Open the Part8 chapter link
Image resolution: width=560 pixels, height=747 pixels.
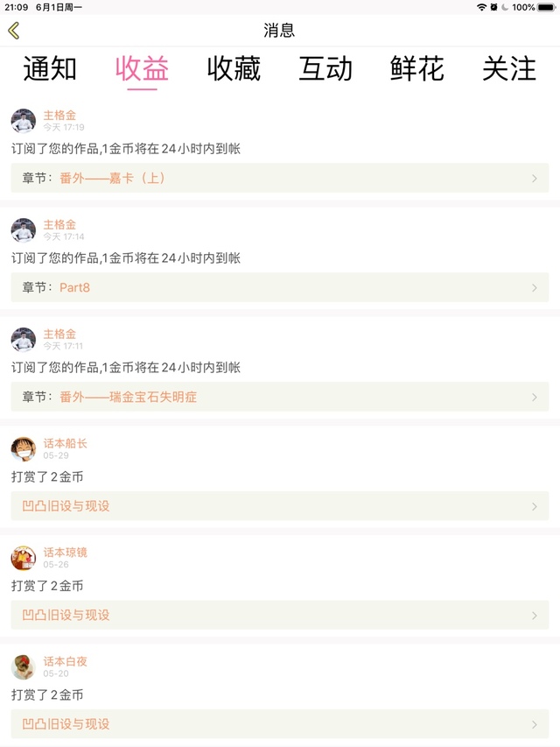pos(74,287)
